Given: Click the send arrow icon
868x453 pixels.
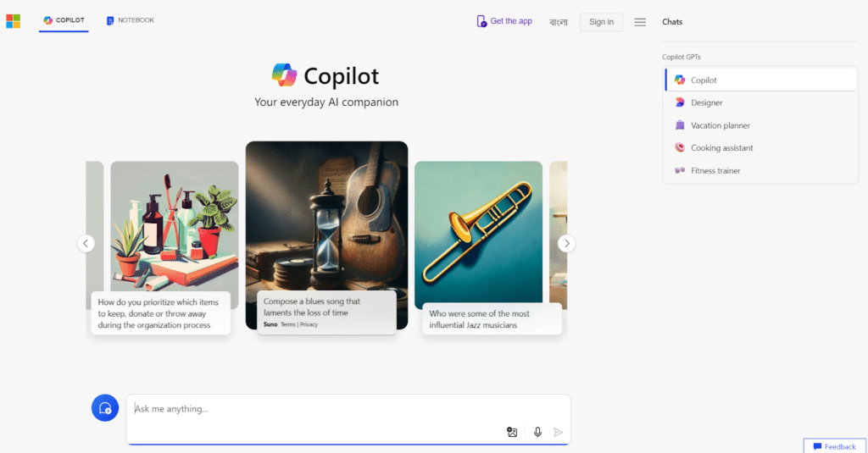Looking at the screenshot, I should (x=558, y=432).
